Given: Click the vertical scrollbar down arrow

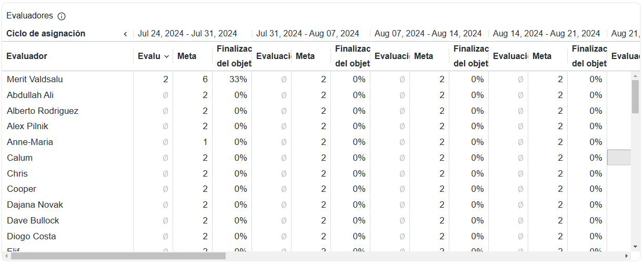Looking at the screenshot, I should (x=636, y=246).
